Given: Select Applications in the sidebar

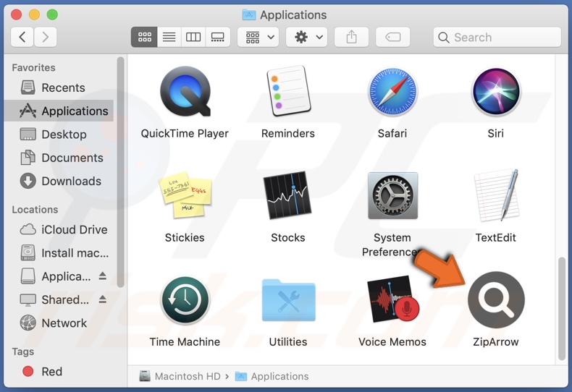Looking at the screenshot, I should pyautogui.click(x=59, y=111).
